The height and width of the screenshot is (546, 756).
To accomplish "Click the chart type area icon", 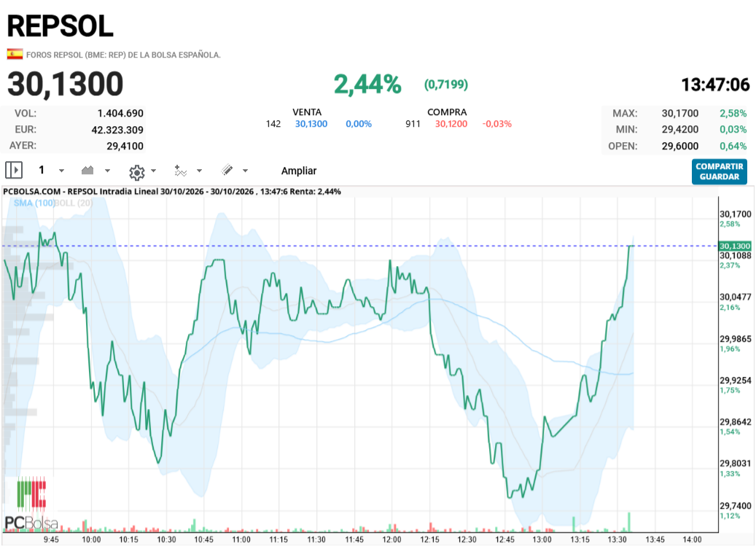I will pos(87,170).
